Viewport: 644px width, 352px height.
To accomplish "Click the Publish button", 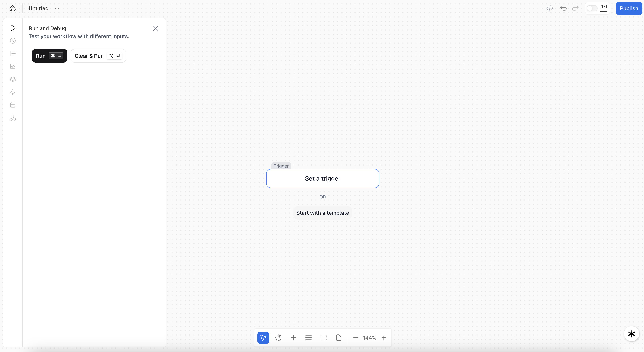I will click(x=629, y=8).
